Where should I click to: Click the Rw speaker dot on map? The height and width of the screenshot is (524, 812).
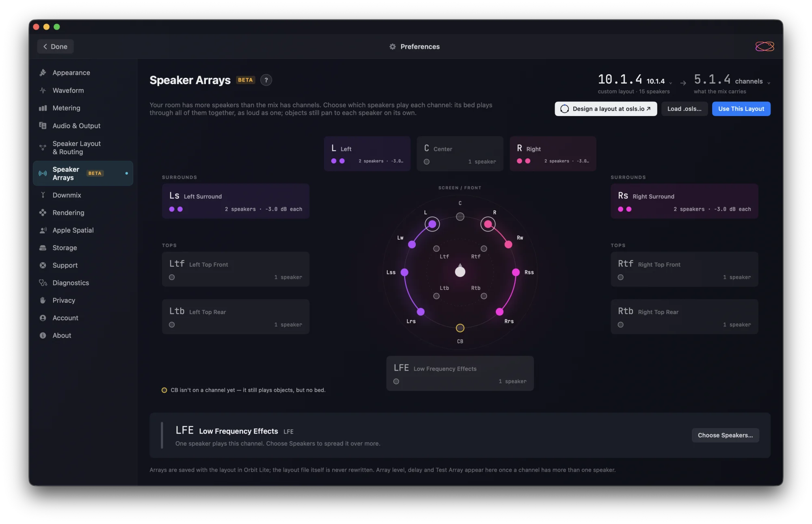508,244
